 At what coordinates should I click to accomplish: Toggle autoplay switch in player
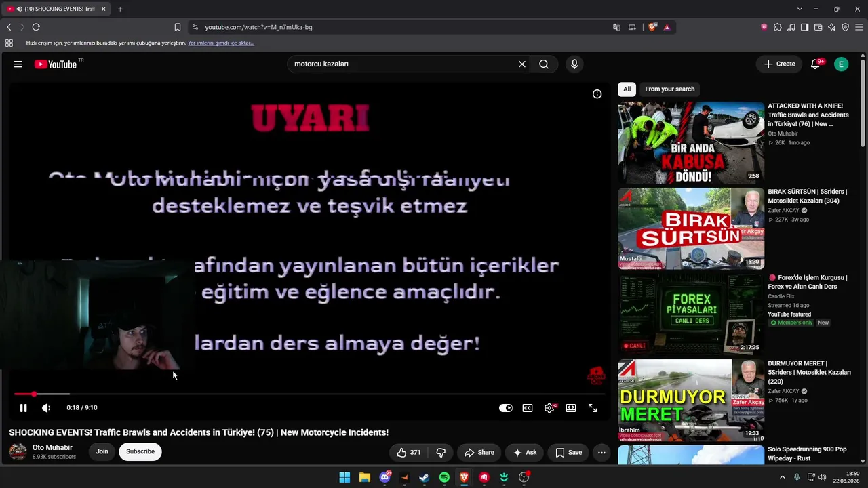(x=506, y=408)
